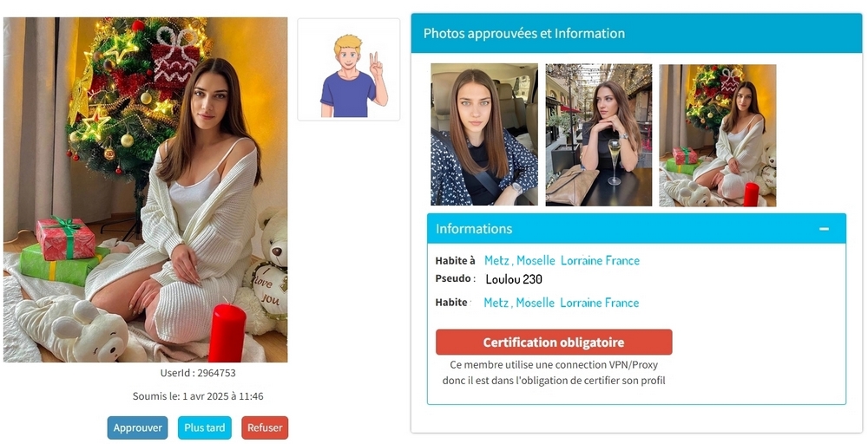
Task: Click the Approuver button
Action: (x=137, y=428)
